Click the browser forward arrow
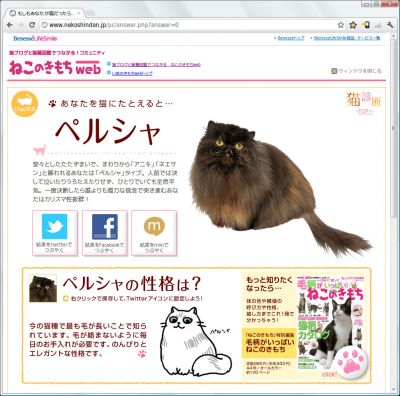The width and height of the screenshot is (400, 396). pos(21,25)
